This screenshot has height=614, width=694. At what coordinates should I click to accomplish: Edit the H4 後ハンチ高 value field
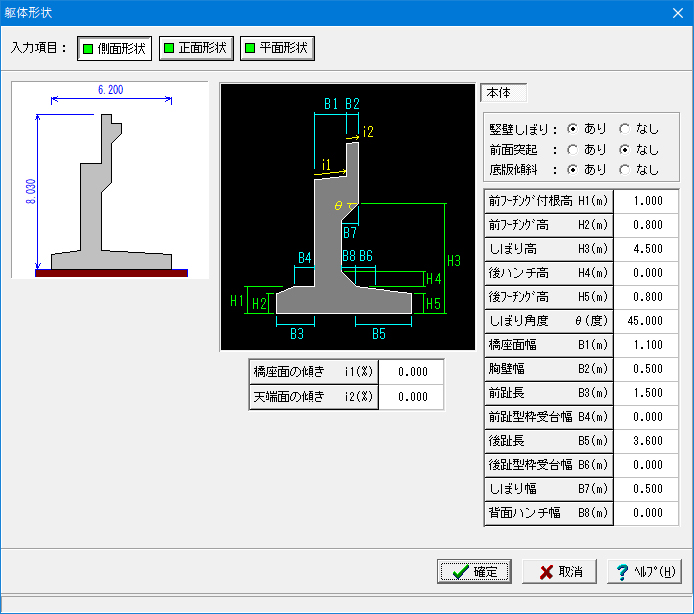(x=646, y=273)
